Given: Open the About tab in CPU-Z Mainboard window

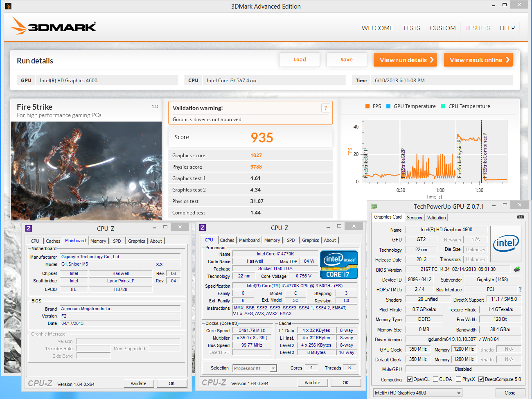Looking at the screenshot, I should 156,241.
